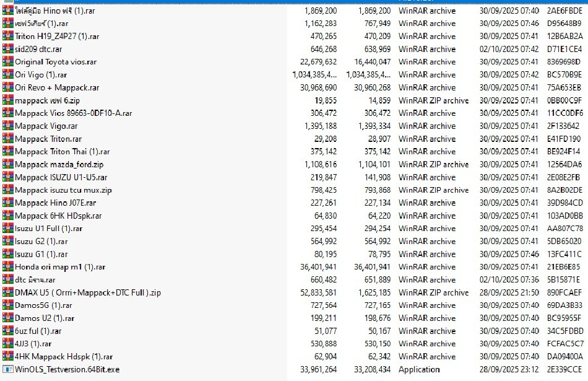Select the Damos5G (1).rar file name
Screen dimensions: 588x381
click(x=45, y=305)
